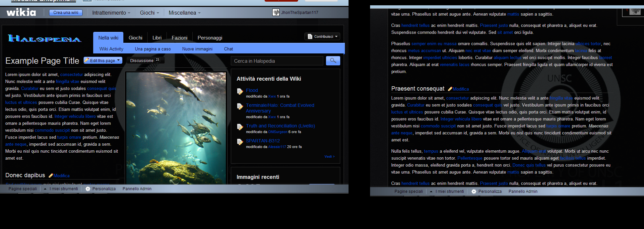This screenshot has width=644, height=229.
Task: Click the Flood article link
Action: coord(252,90)
